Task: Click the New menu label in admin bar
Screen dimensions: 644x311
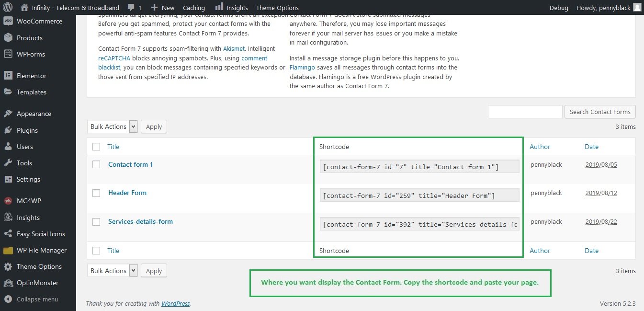Action: 168,8
